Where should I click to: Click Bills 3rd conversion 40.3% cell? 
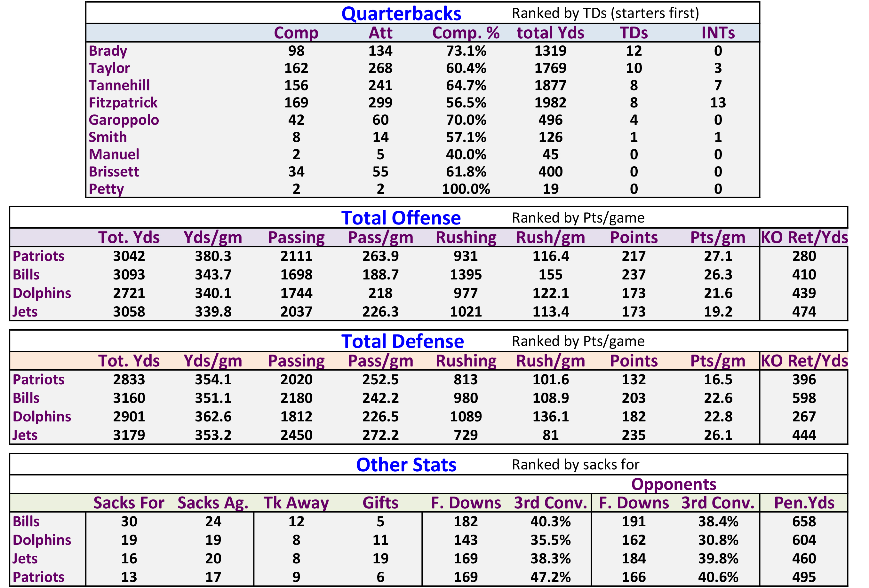[550, 521]
